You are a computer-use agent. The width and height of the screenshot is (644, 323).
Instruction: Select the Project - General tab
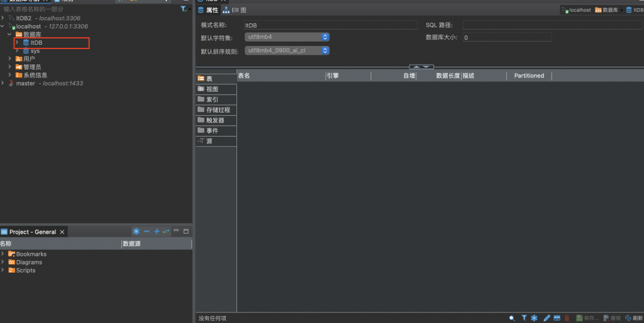point(33,232)
